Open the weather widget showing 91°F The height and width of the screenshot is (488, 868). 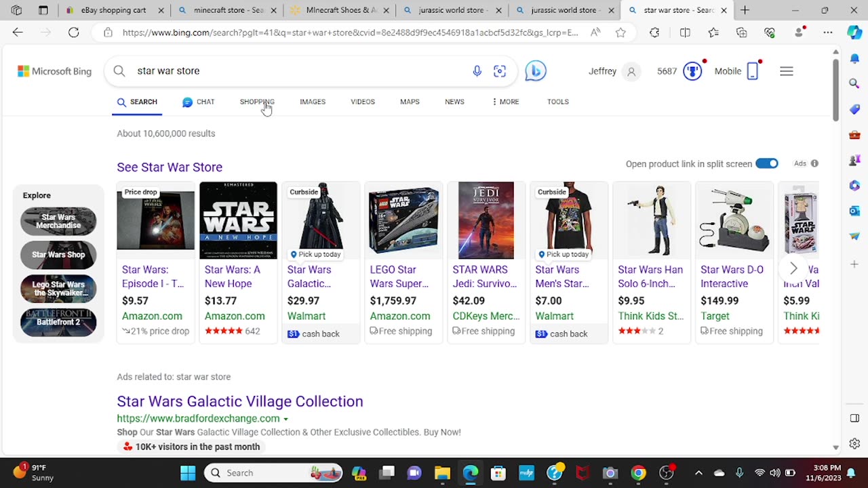(x=33, y=472)
